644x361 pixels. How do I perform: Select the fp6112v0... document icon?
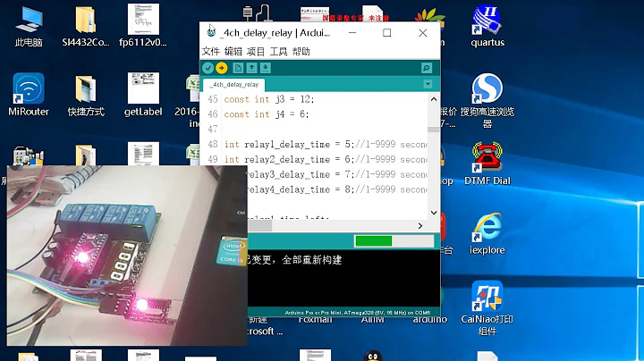(143, 26)
